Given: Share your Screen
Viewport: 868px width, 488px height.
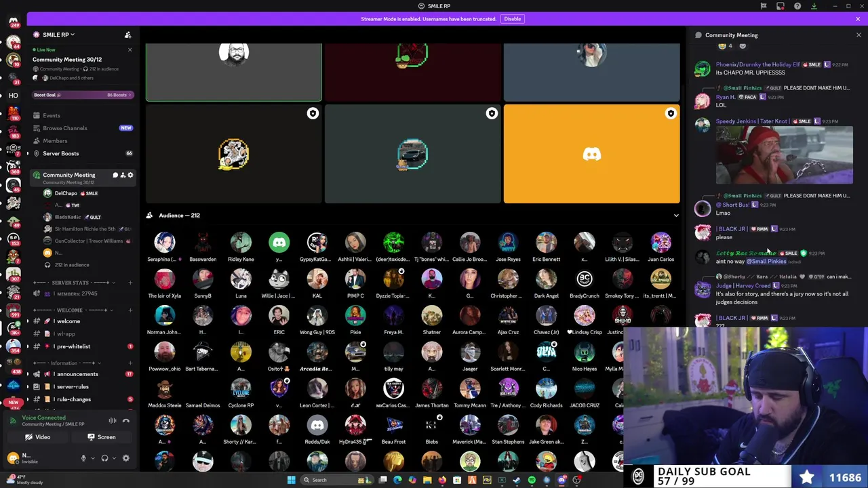Looking at the screenshot, I should tap(102, 437).
